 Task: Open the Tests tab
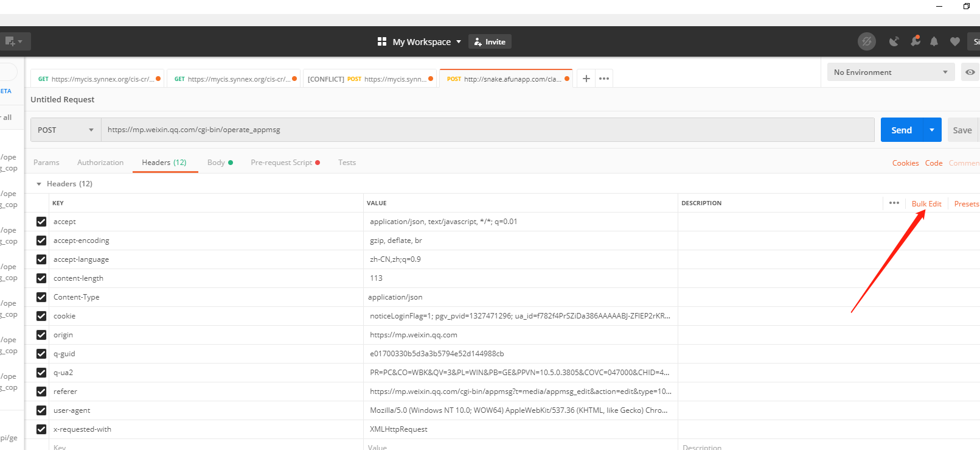(x=347, y=163)
